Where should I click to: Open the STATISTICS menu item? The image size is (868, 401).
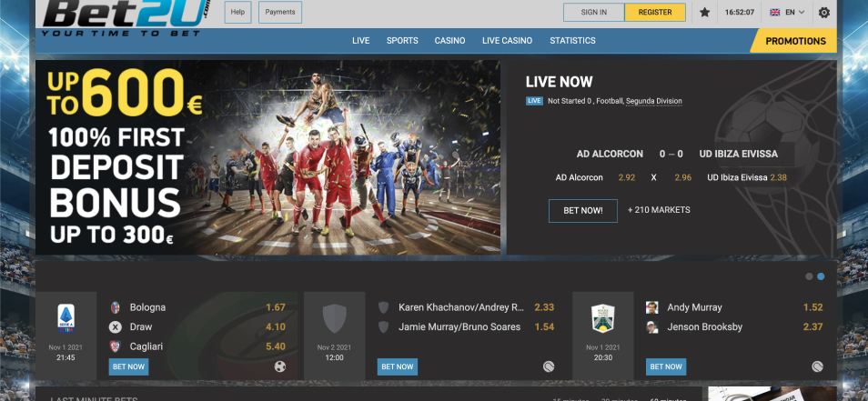click(x=572, y=40)
